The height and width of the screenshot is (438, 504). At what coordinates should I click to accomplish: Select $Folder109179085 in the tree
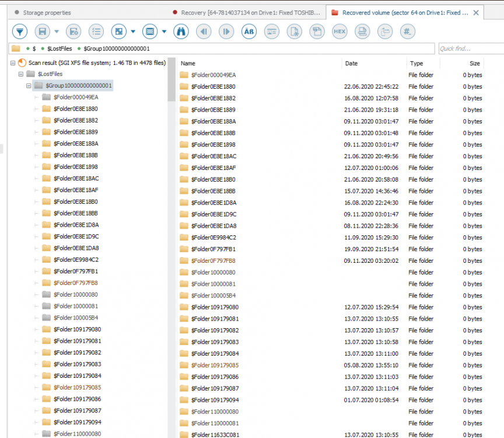click(x=78, y=387)
